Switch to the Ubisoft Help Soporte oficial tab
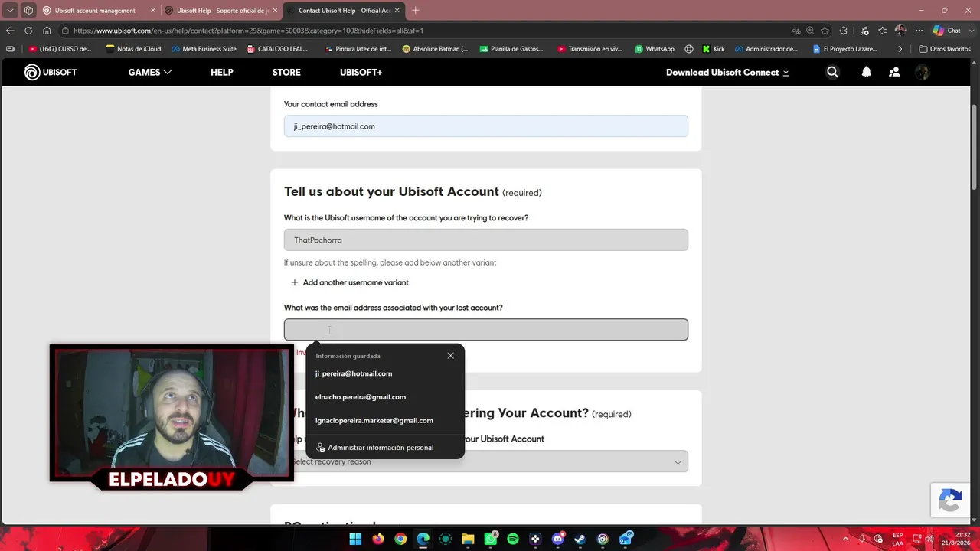The image size is (980, 551). coord(222,11)
